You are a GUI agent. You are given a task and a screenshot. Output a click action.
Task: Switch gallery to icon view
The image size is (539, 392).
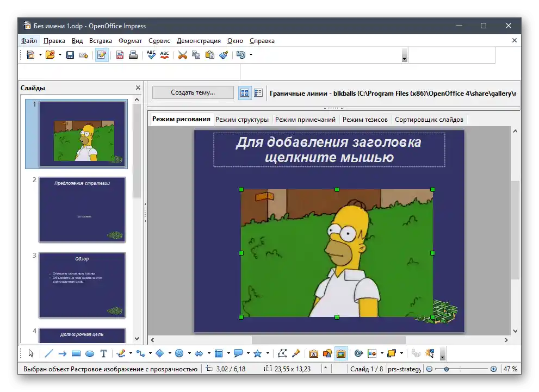click(245, 93)
